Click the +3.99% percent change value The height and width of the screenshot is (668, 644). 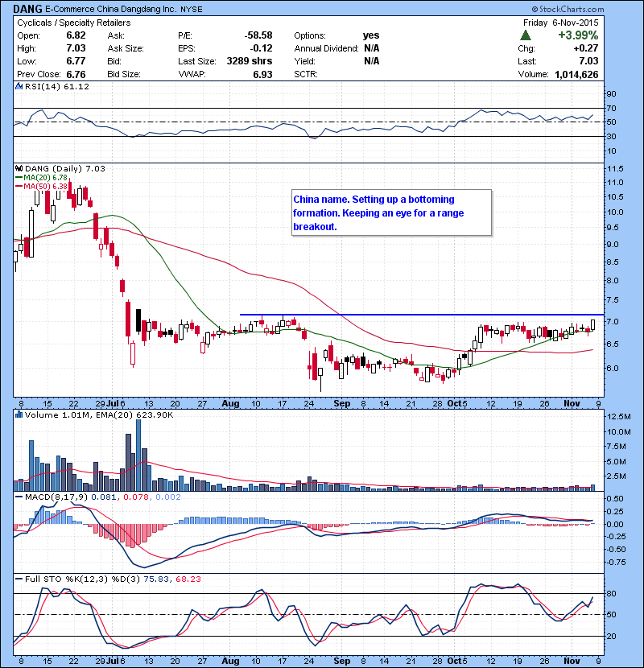(578, 35)
